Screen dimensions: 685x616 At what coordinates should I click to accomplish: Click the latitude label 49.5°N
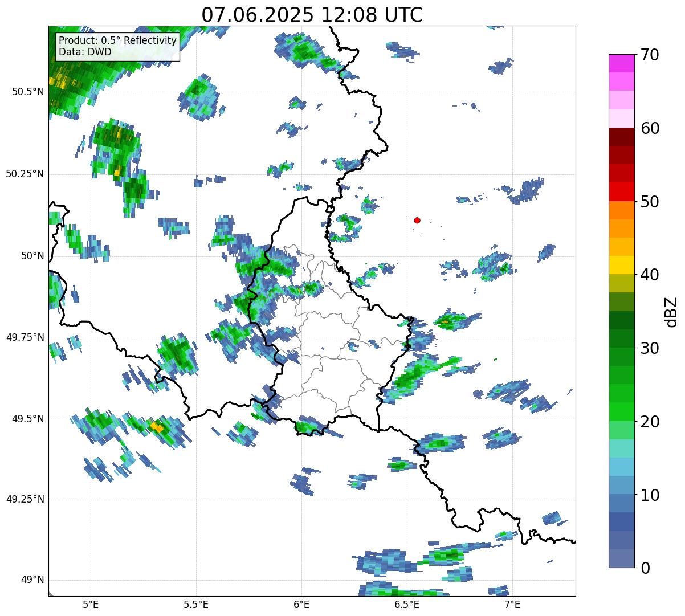point(27,419)
